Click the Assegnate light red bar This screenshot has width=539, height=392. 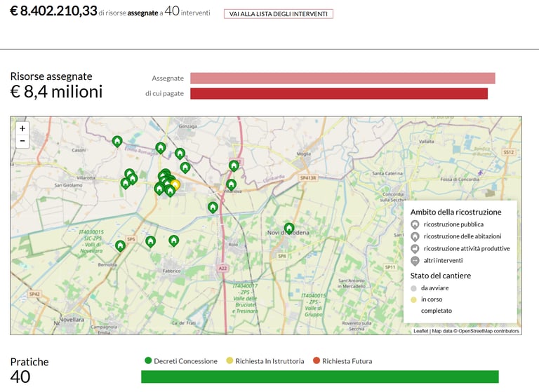click(x=342, y=79)
